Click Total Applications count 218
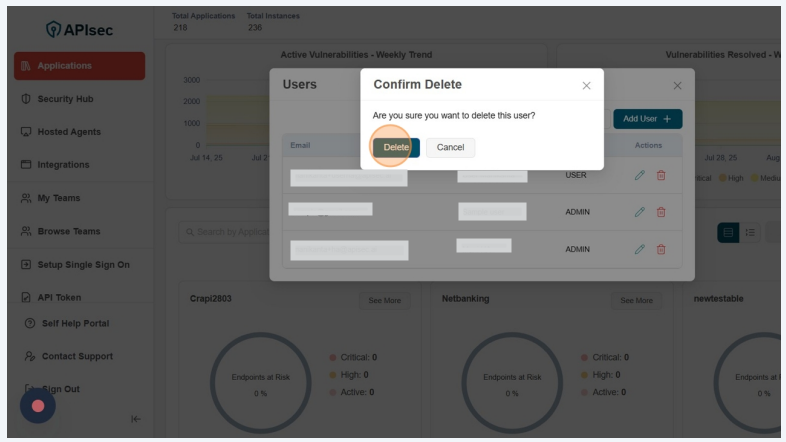 (x=180, y=28)
